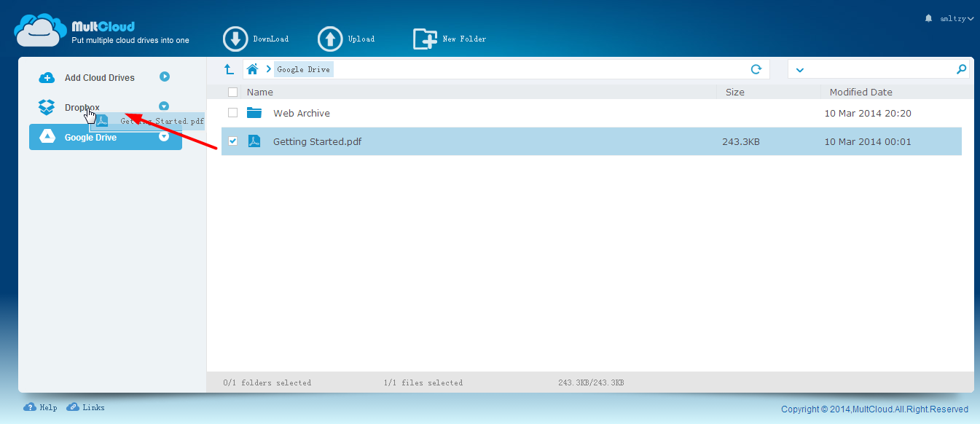This screenshot has height=424, width=980.
Task: Refresh the Google Drive file list
Action: [756, 69]
